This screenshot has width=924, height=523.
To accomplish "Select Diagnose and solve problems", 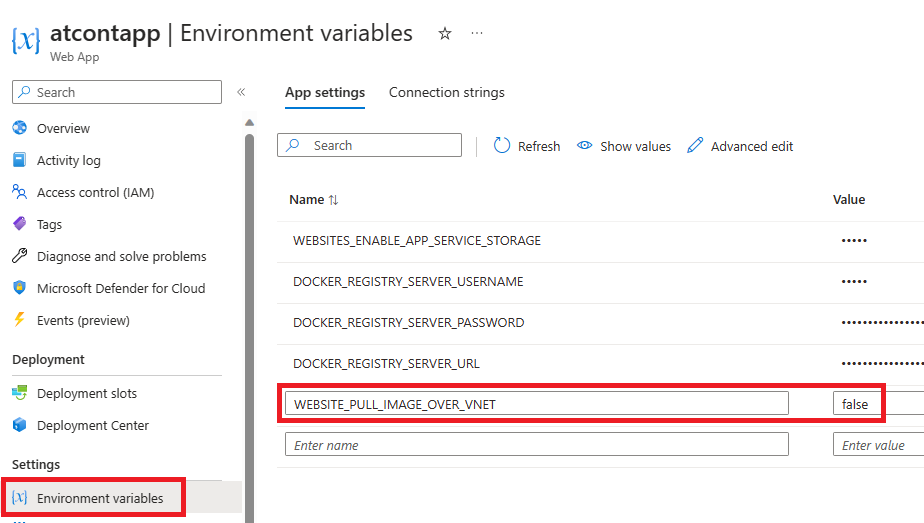I will tap(121, 256).
